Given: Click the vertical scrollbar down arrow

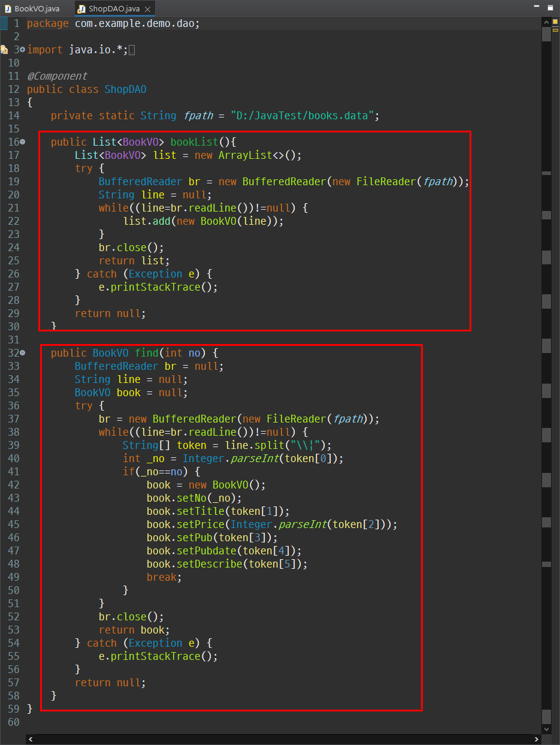Looking at the screenshot, I should (x=546, y=729).
